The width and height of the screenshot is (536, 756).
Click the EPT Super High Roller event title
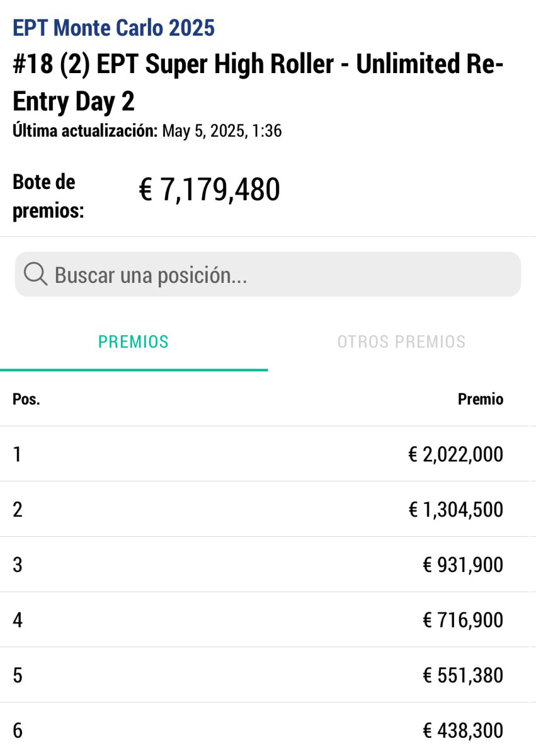258,83
